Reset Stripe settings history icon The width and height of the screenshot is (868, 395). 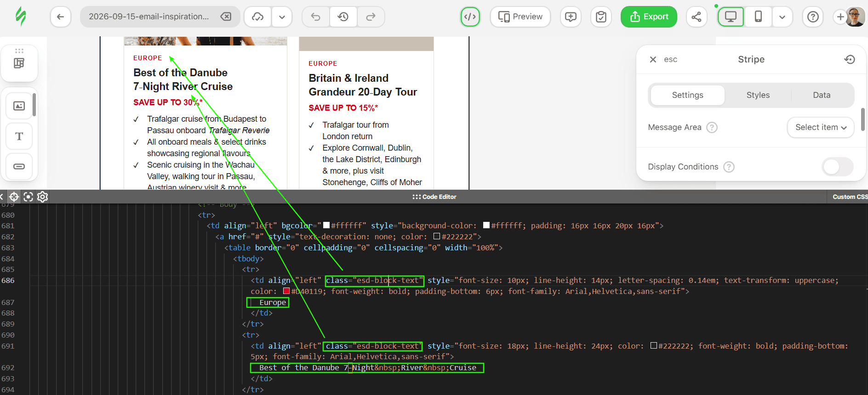[x=850, y=59]
